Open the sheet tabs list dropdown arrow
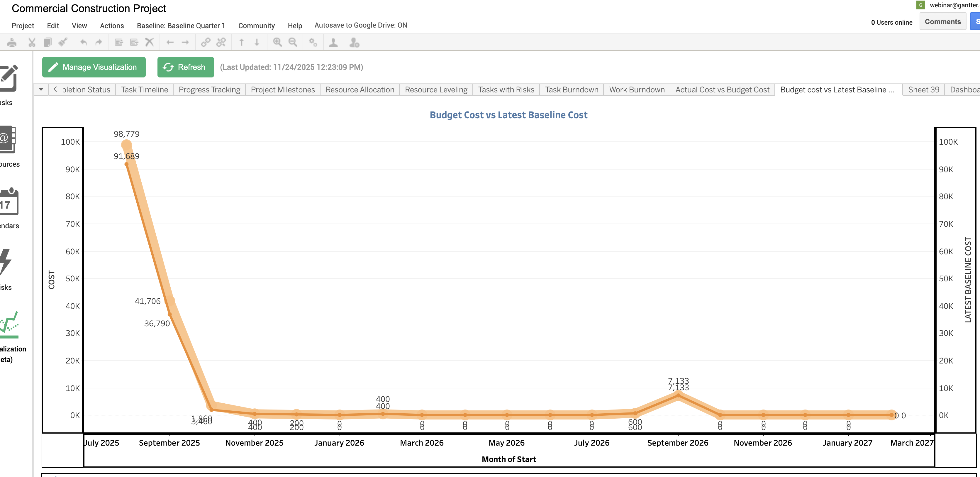 pyautogui.click(x=41, y=89)
